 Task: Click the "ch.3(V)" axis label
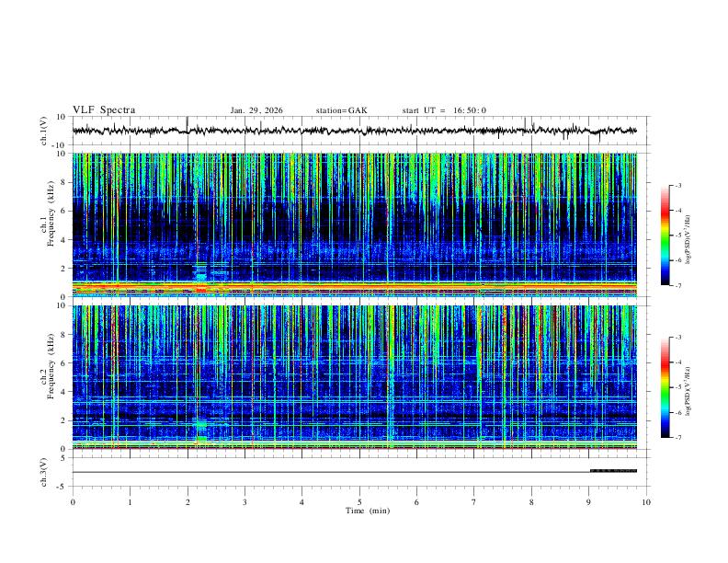click(44, 472)
